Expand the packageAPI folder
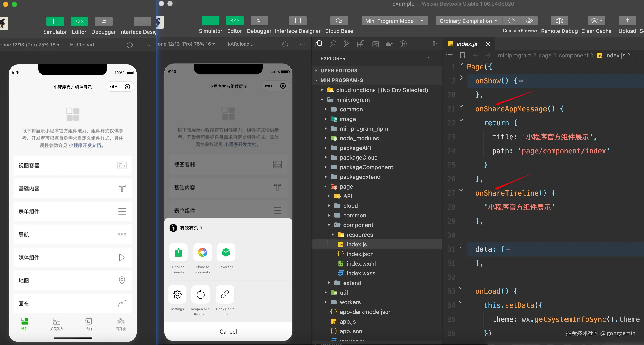 point(355,148)
